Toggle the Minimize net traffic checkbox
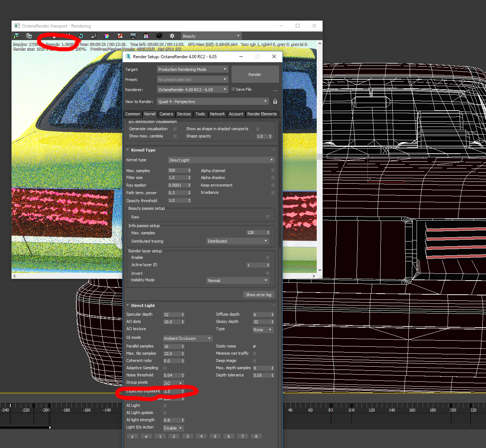 255,354
